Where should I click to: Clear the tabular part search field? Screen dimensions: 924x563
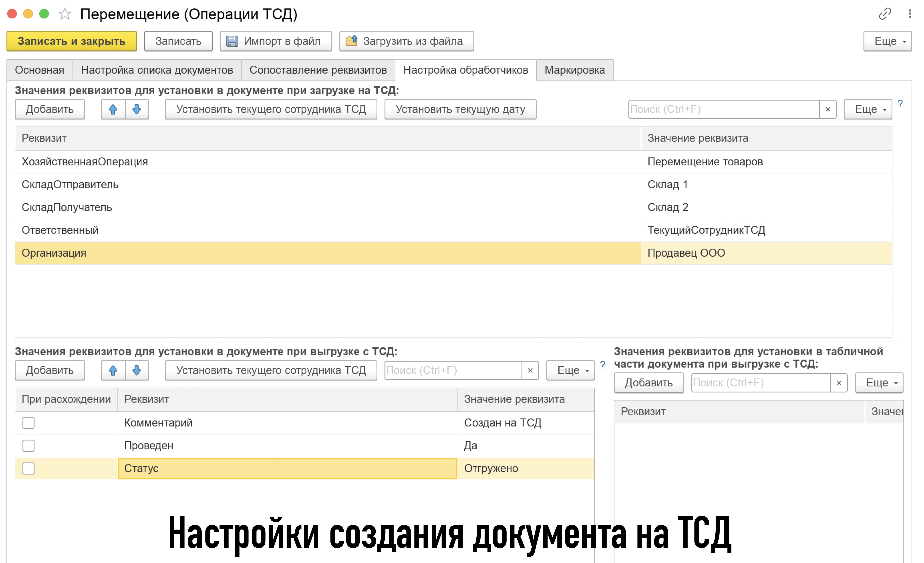pos(839,383)
